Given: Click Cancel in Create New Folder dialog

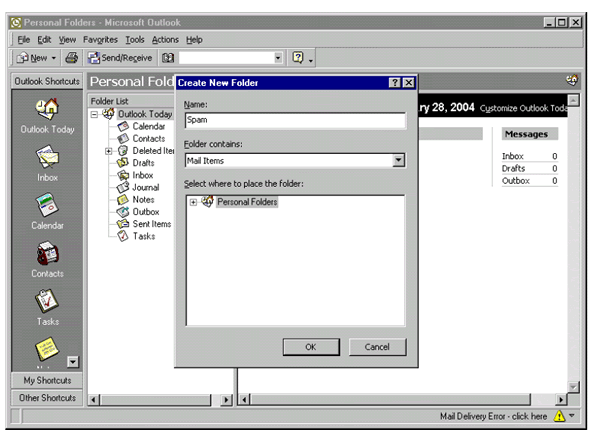Looking at the screenshot, I should 377,347.
